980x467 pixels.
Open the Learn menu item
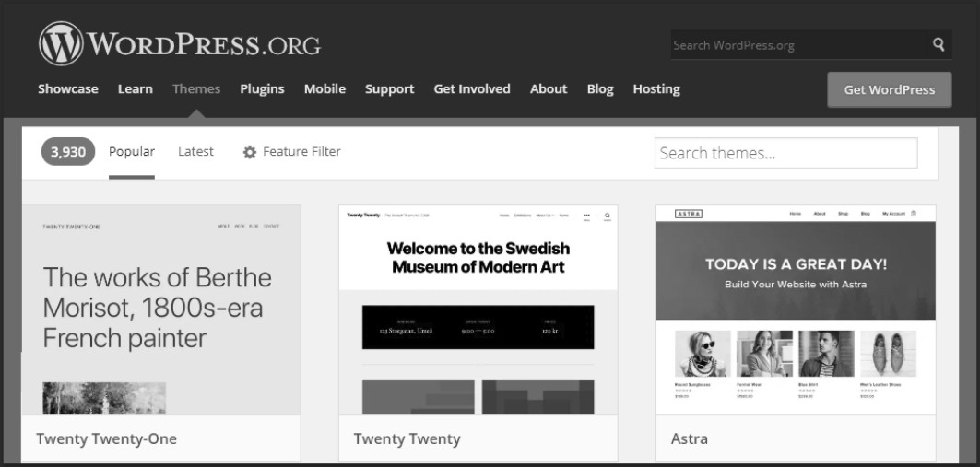(x=135, y=88)
